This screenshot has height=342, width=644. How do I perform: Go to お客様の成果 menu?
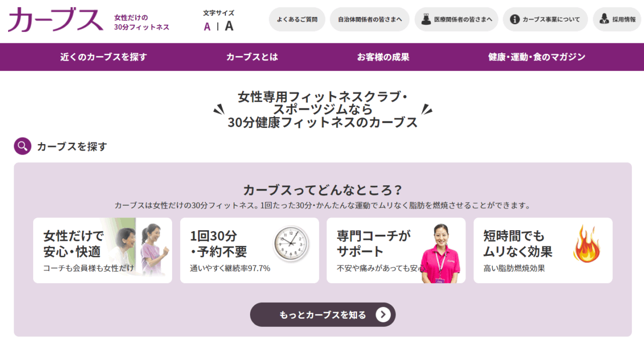(383, 57)
